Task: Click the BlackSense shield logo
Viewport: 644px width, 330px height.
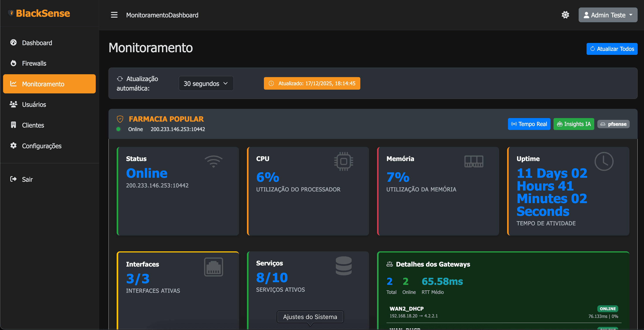Action: pos(11,13)
